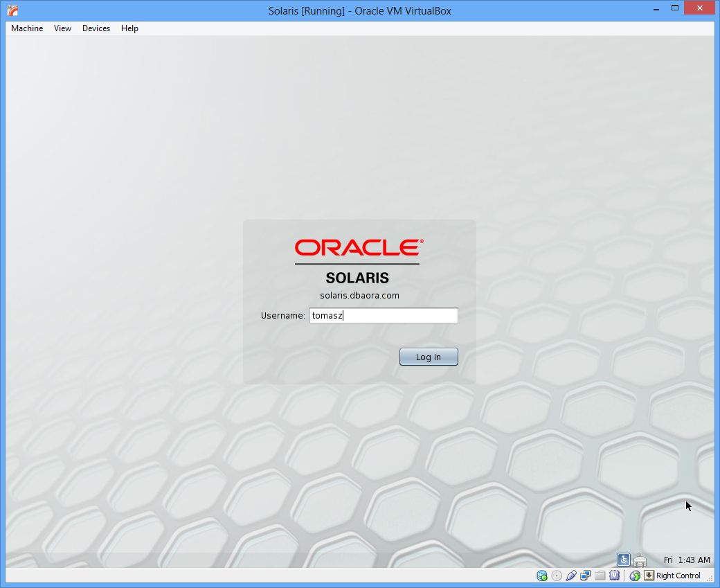
Task: Open the USB devices status icon
Action: pyautogui.click(x=571, y=576)
